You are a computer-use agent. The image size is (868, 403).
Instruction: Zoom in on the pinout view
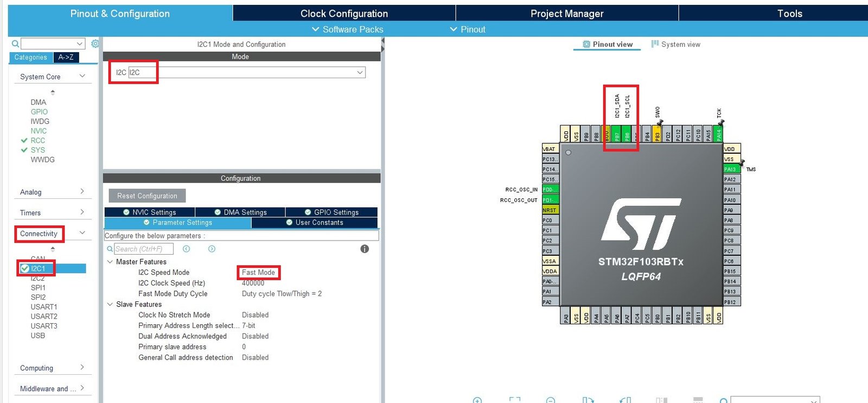point(477,400)
